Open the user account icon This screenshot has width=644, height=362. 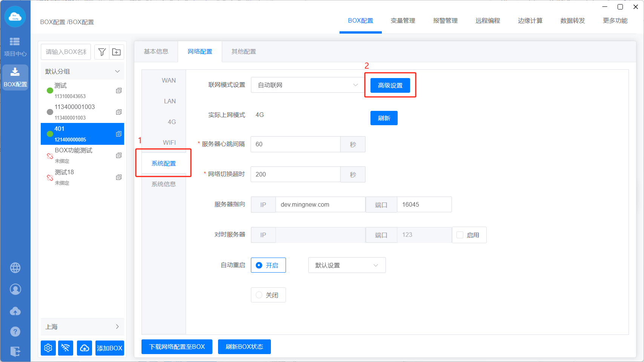[15, 289]
